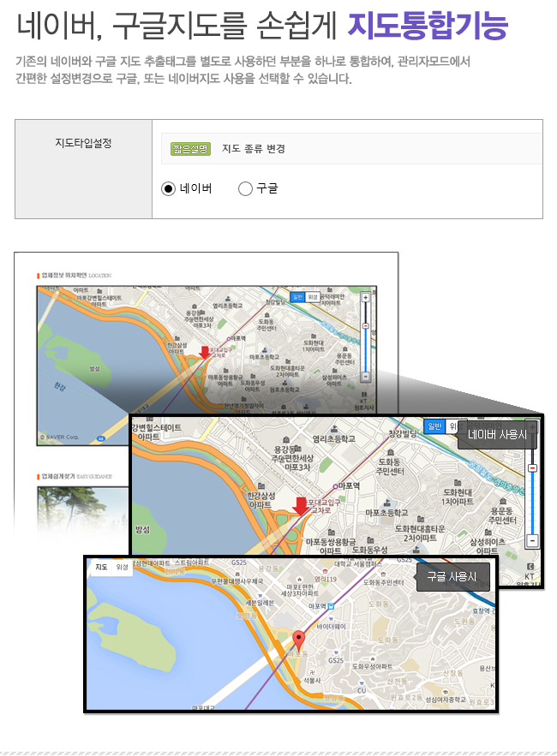
Task: Click 밤섬 island label on large Naver map
Action: click(x=142, y=529)
